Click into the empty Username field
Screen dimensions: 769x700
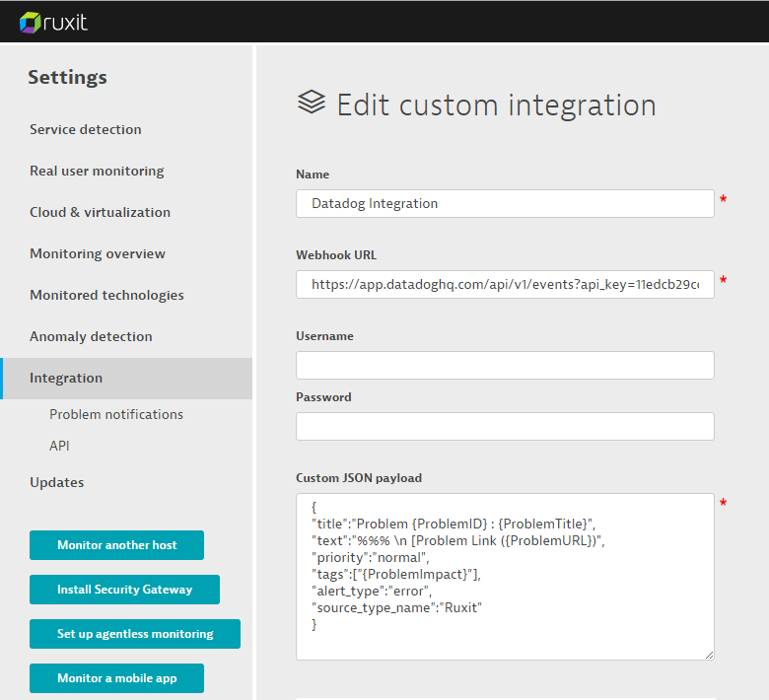[x=505, y=365]
